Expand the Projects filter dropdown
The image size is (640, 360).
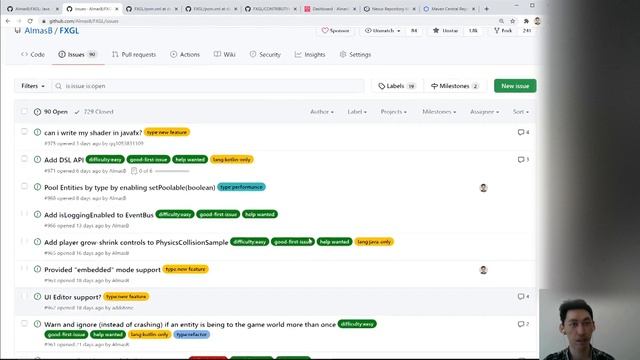(393, 112)
